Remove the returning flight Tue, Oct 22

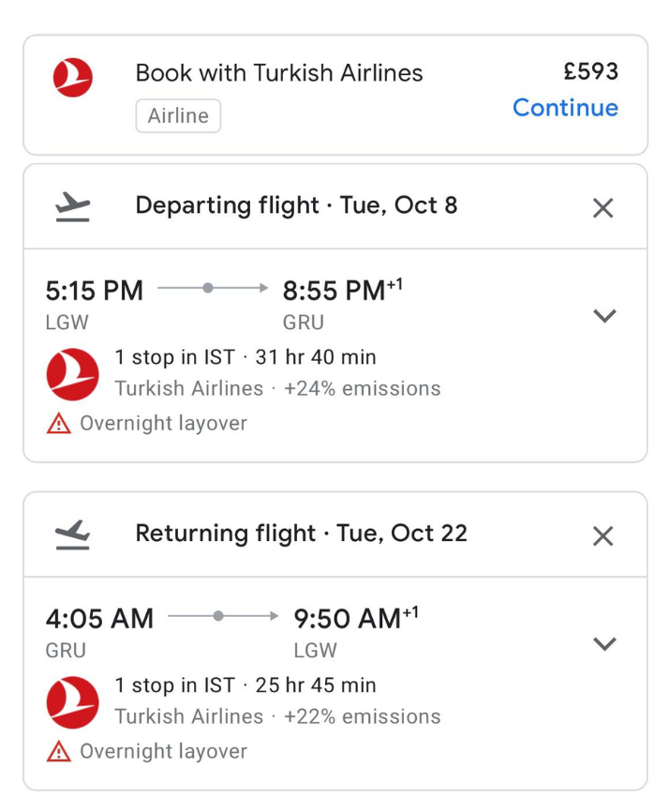(603, 536)
